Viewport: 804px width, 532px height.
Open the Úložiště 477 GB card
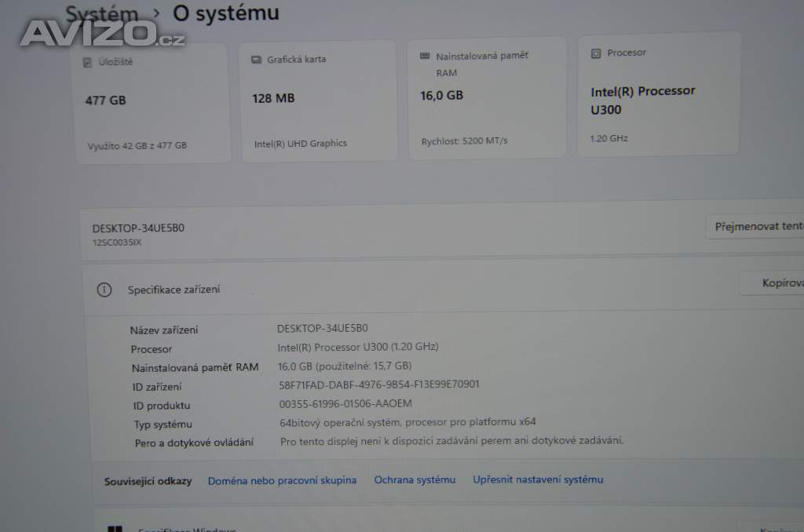point(153,103)
